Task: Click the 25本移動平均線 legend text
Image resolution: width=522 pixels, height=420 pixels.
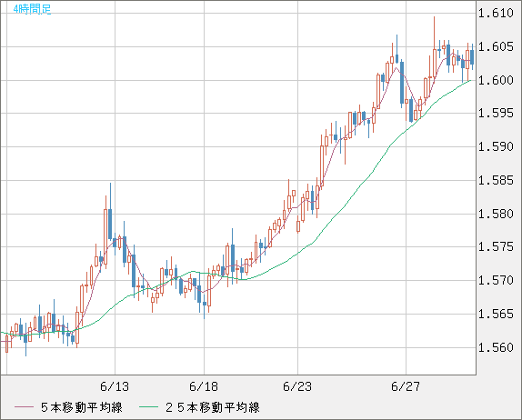Action: (213, 407)
